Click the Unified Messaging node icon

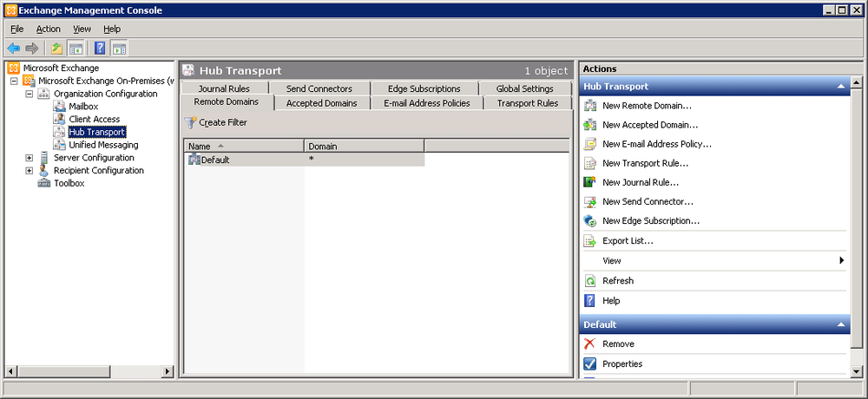[x=59, y=145]
